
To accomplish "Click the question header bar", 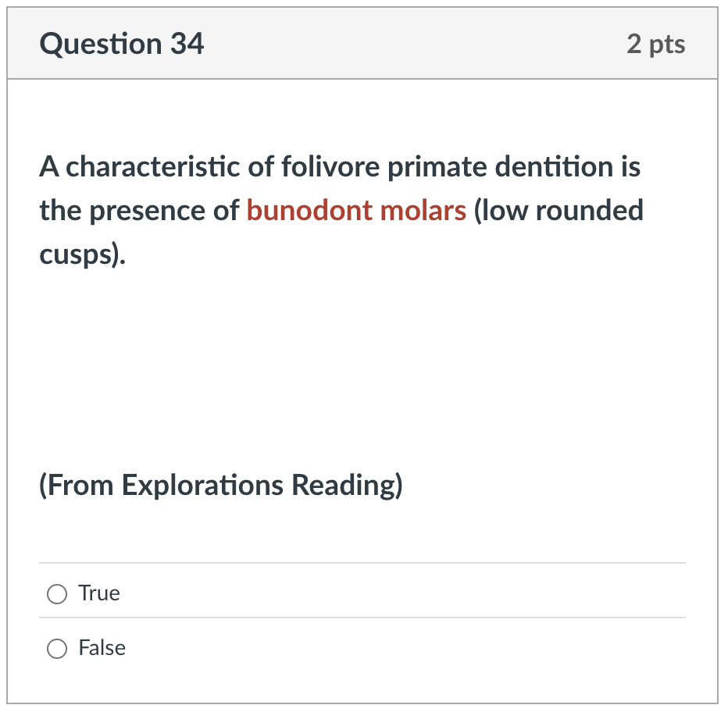I will (x=364, y=44).
